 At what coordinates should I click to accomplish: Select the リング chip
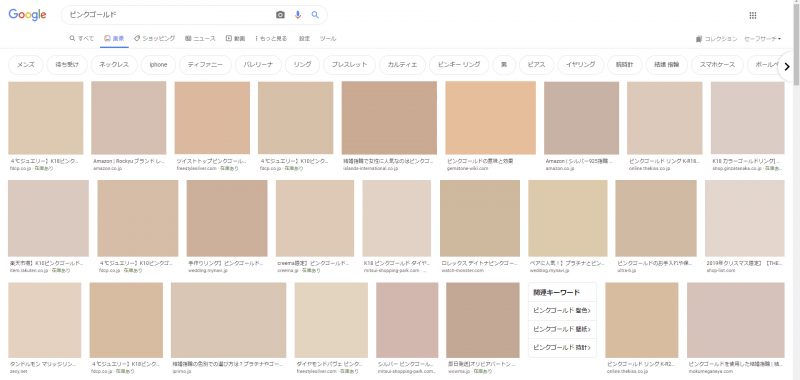tap(302, 65)
